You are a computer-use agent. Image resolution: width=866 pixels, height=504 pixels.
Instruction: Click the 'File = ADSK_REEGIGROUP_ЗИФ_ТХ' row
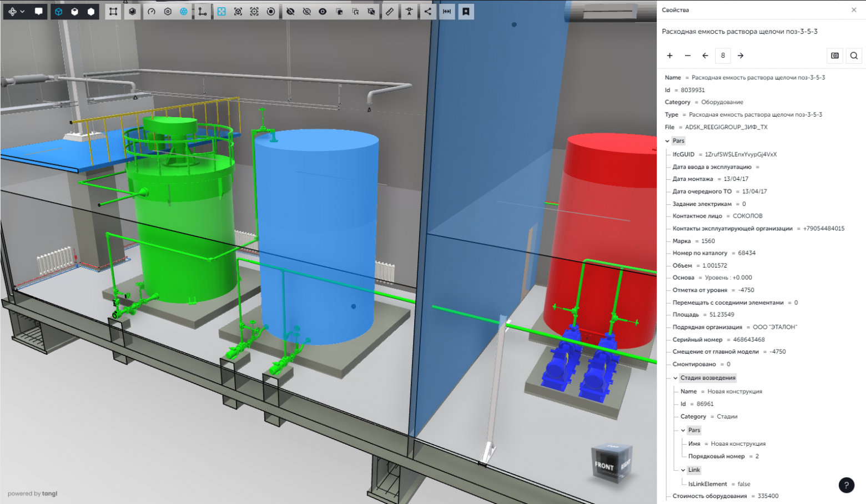coord(716,127)
